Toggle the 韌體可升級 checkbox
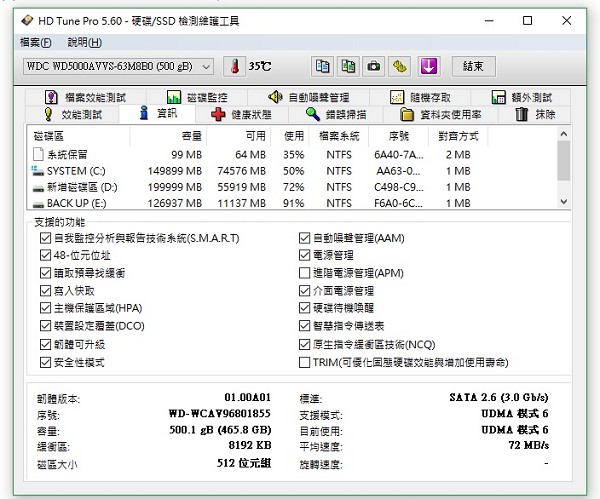This screenshot has width=600, height=499. (45, 344)
